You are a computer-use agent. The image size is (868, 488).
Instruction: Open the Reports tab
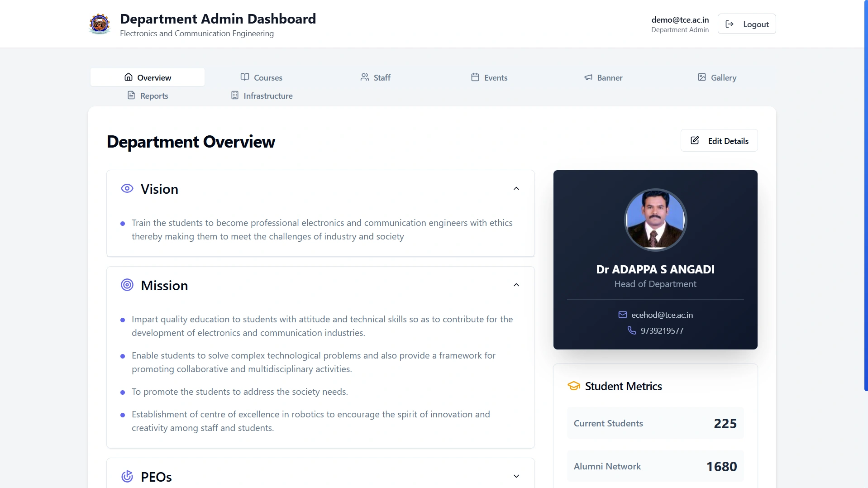click(148, 95)
